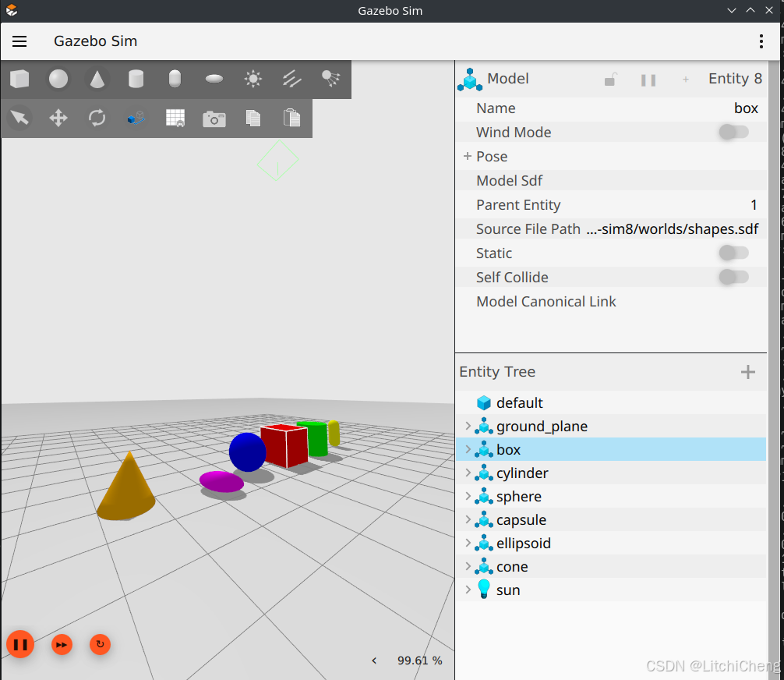Screen dimensions: 784x680
Task: Activate the rotate mode tool
Action: click(97, 118)
